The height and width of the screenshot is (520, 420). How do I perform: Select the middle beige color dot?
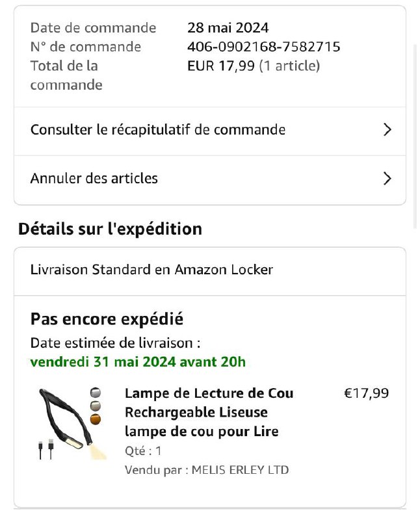(x=96, y=406)
